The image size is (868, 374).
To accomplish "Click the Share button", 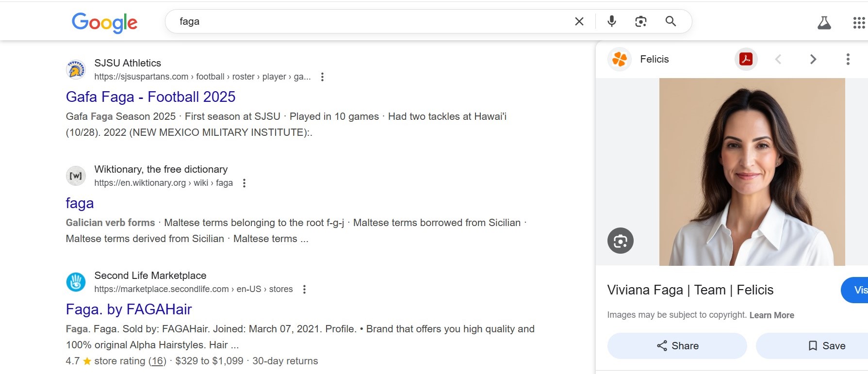I will [x=677, y=346].
